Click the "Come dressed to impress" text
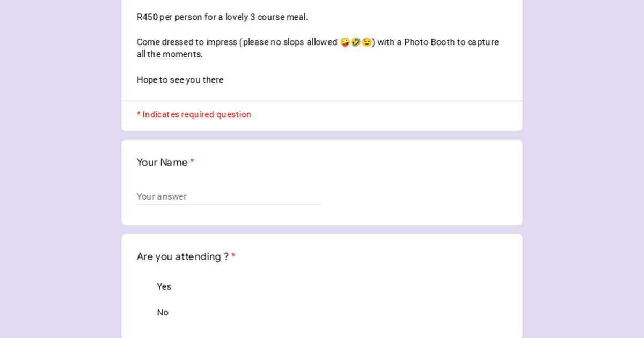 pos(187,42)
